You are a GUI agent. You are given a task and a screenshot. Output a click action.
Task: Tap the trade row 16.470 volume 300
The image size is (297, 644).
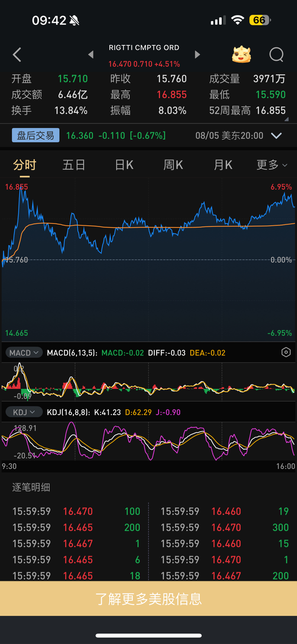click(225, 527)
